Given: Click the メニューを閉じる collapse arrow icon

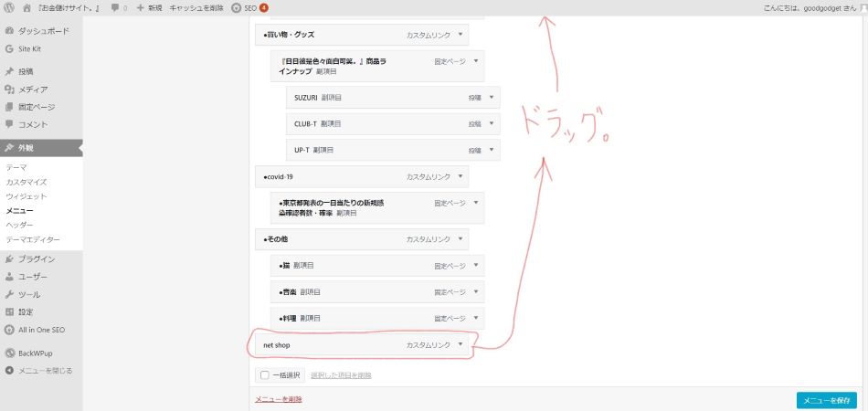Looking at the screenshot, I should pos(9,371).
